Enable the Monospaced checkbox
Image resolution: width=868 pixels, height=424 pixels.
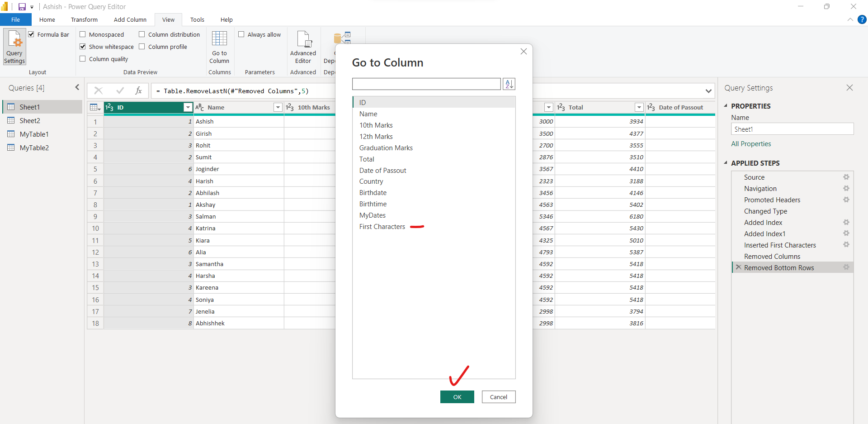coord(83,34)
